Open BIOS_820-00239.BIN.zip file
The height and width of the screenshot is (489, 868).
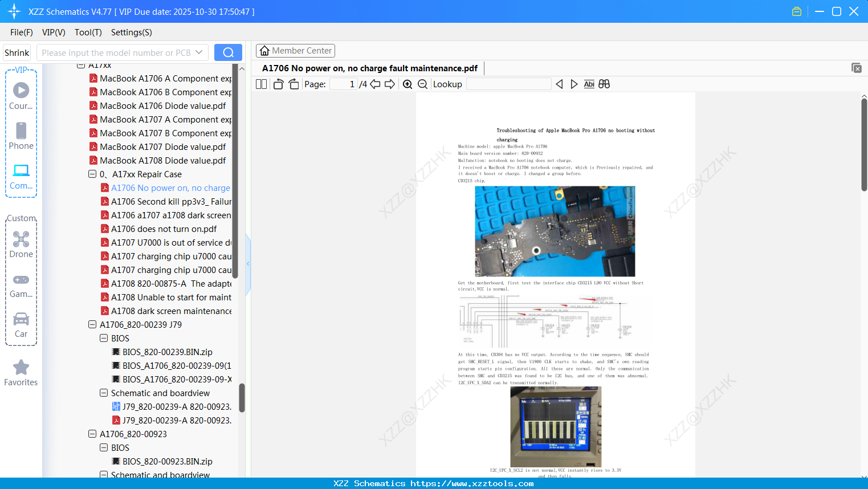[x=168, y=352]
